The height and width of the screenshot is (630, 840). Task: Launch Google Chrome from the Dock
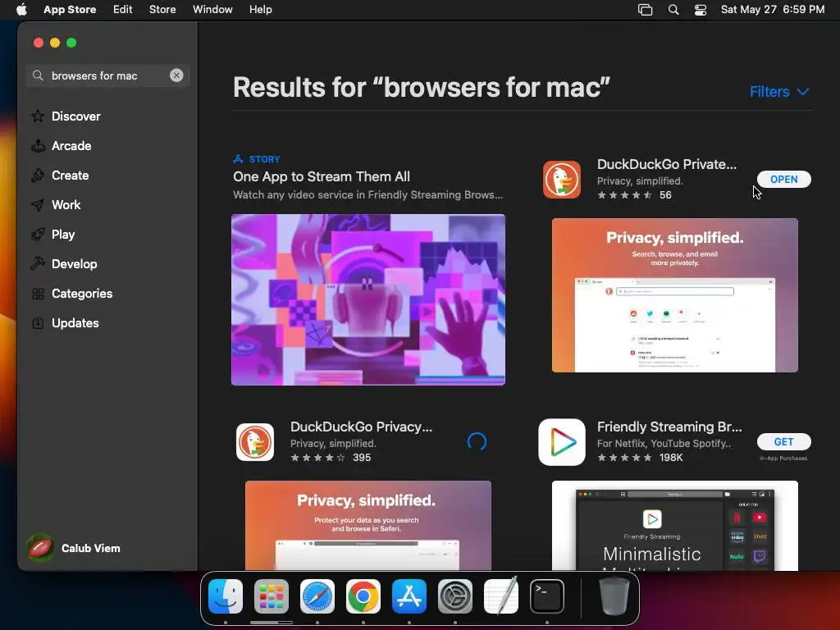pyautogui.click(x=363, y=596)
